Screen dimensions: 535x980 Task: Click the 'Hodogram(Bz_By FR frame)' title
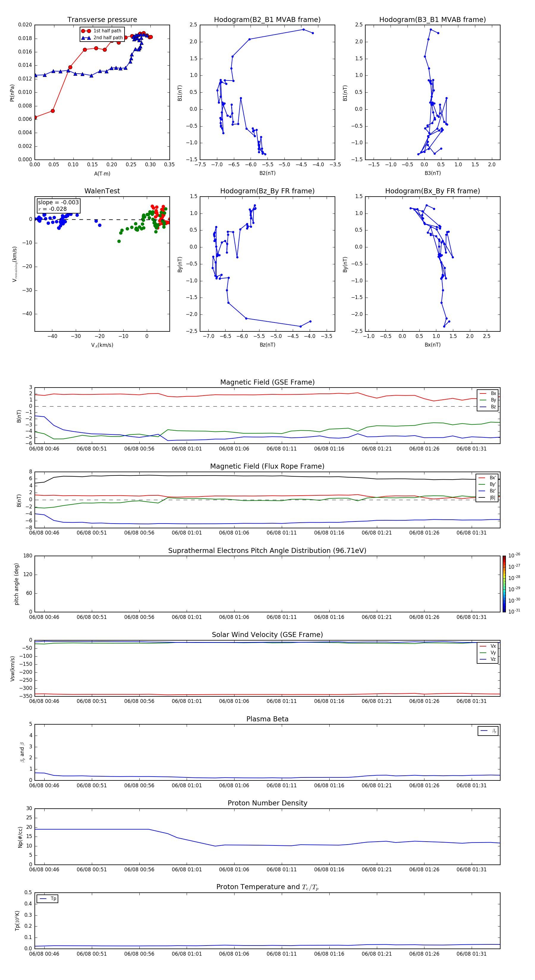(x=267, y=191)
